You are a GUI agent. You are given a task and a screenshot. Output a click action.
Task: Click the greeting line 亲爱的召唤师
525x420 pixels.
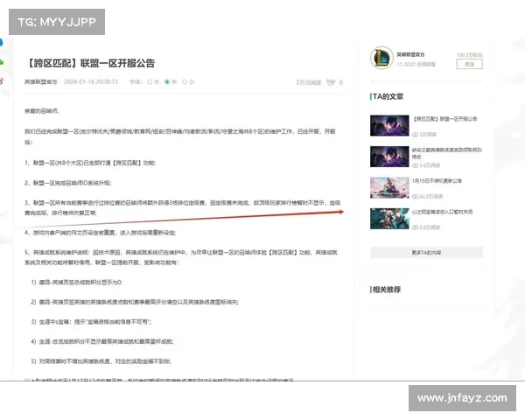(42, 111)
